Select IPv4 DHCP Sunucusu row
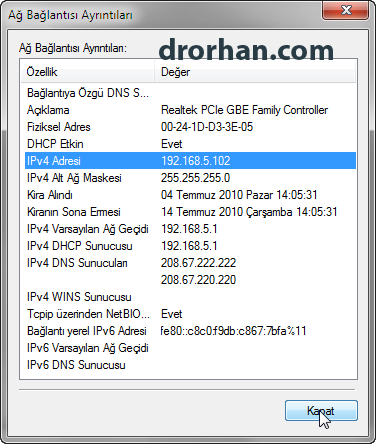Image resolution: width=376 pixels, height=444 pixels. pos(190,246)
